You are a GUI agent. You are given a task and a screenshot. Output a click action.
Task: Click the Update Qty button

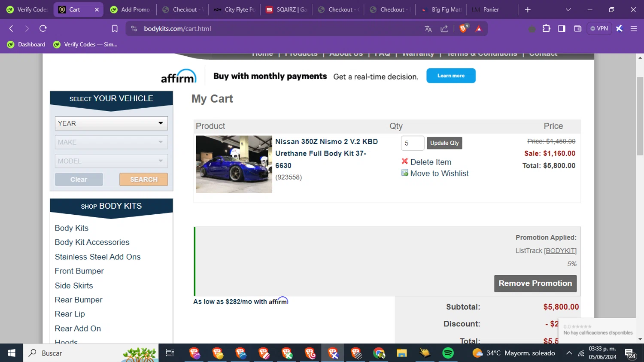point(444,143)
